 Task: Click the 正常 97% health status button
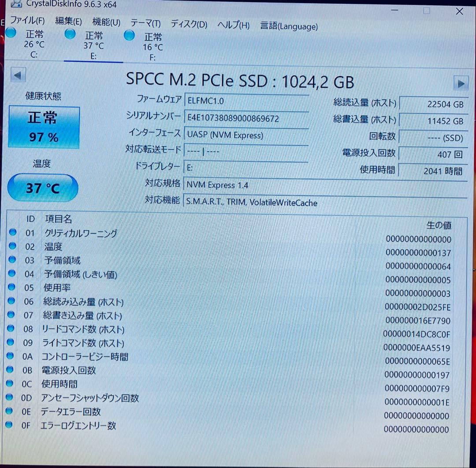point(43,127)
